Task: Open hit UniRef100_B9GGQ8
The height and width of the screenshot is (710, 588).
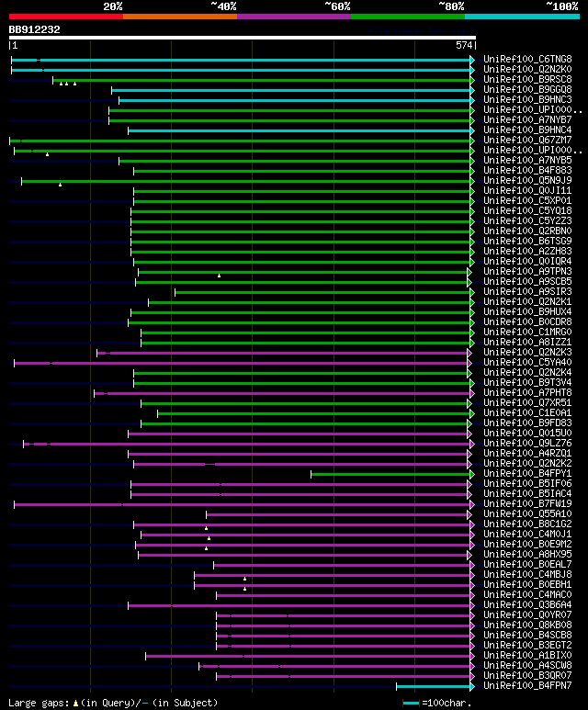Action: click(527, 90)
